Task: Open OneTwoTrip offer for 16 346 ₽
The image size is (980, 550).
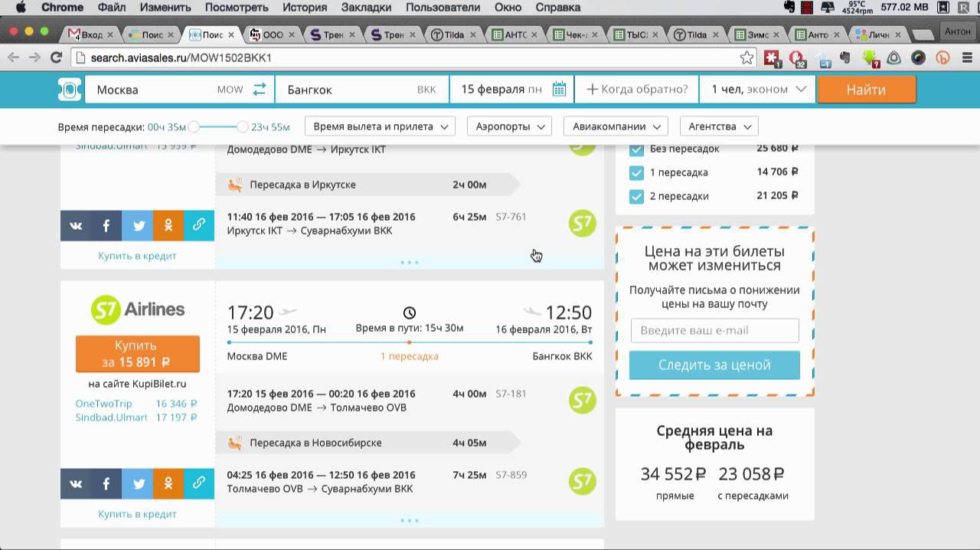Action: [136, 404]
